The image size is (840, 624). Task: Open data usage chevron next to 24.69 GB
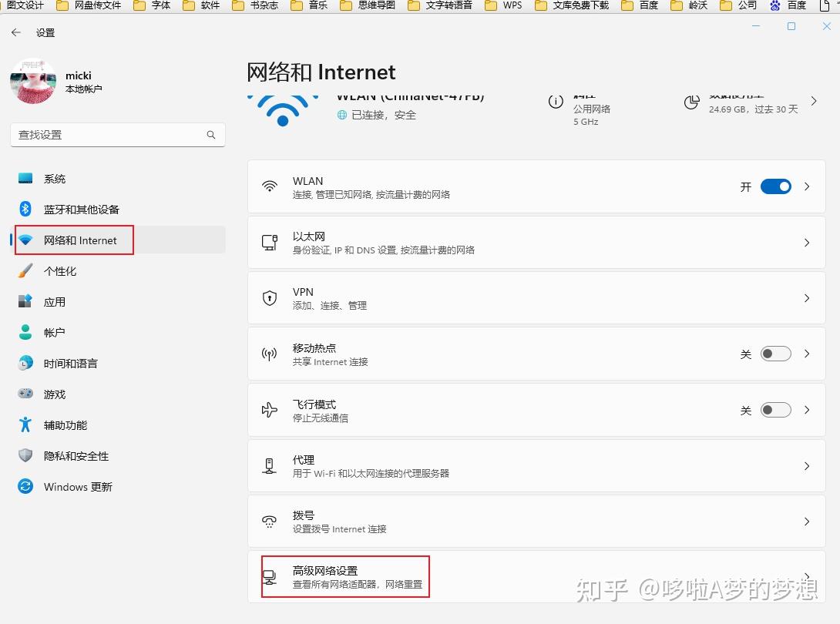[x=814, y=101]
